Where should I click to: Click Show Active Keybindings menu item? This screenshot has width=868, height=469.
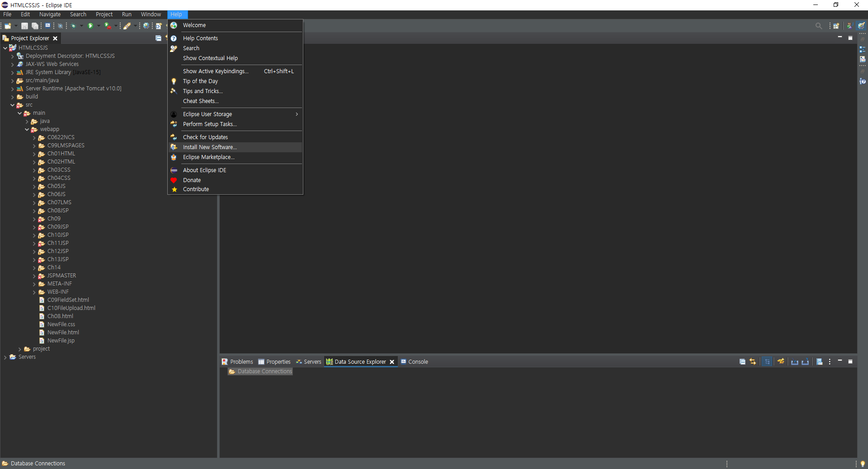(235, 71)
